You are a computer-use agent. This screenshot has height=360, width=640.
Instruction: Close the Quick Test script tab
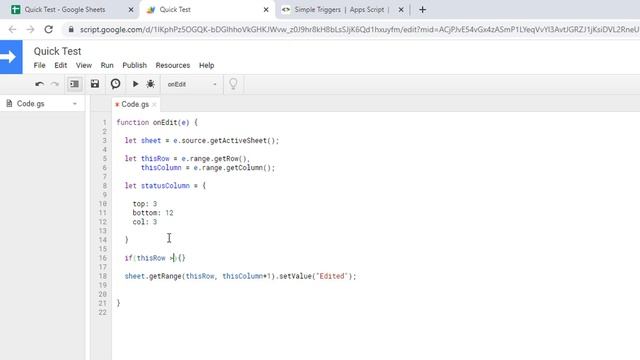(x=266, y=9)
